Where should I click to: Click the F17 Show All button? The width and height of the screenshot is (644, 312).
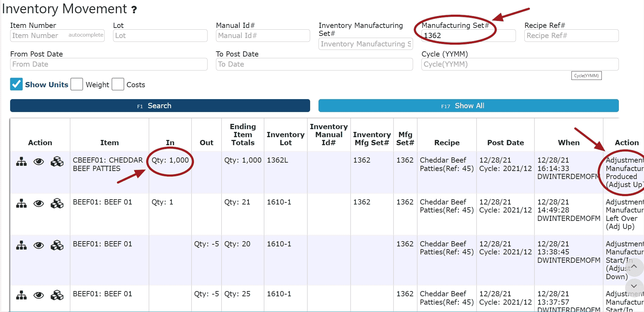[x=469, y=106]
